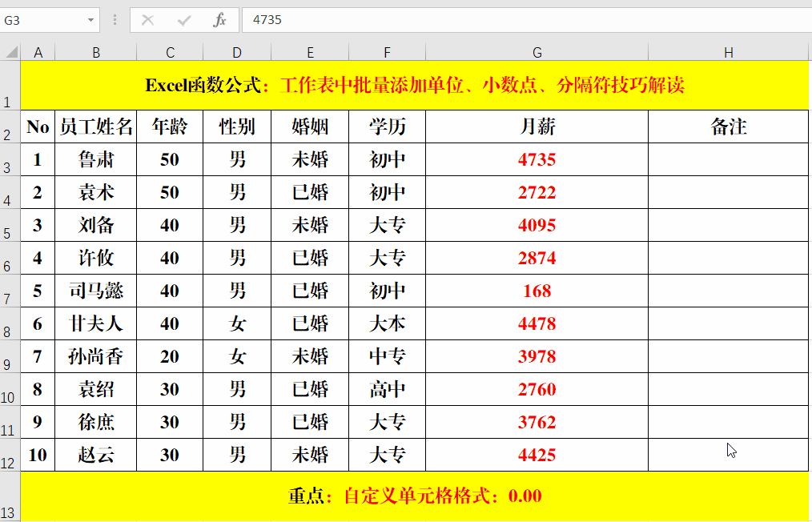Screen dimensions: 812x522
Task: Click the salary cell 2722
Action: click(x=537, y=192)
